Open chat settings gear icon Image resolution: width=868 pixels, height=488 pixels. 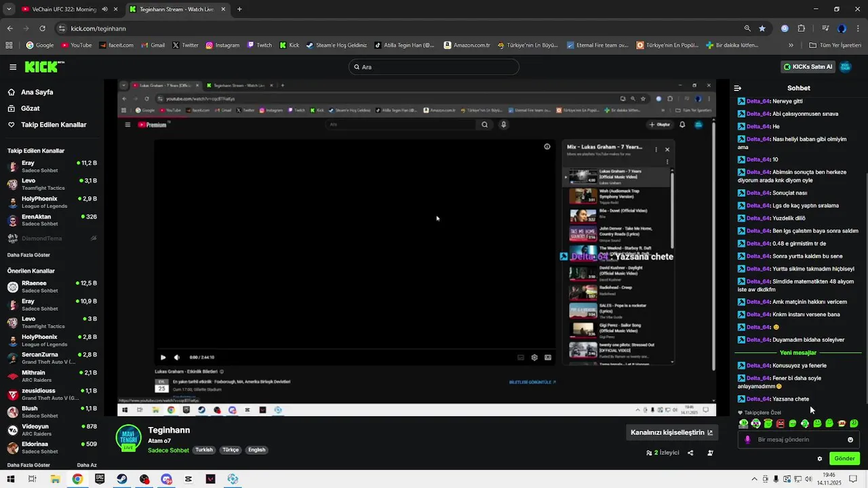tap(819, 459)
